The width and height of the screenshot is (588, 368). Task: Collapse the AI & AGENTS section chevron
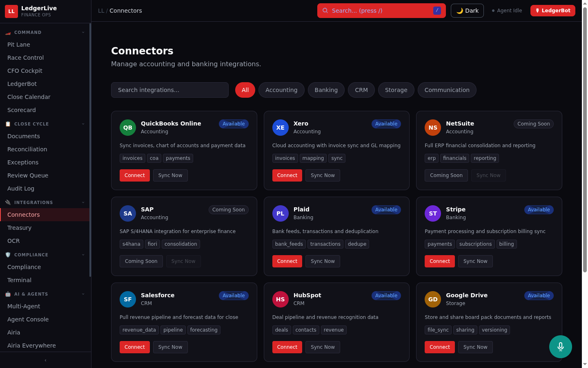pos(83,294)
